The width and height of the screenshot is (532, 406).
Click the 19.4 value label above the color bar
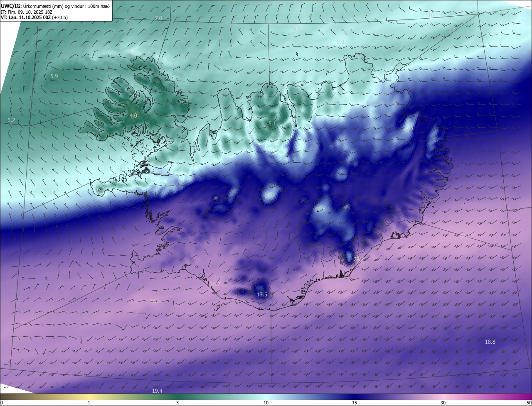pos(157,391)
